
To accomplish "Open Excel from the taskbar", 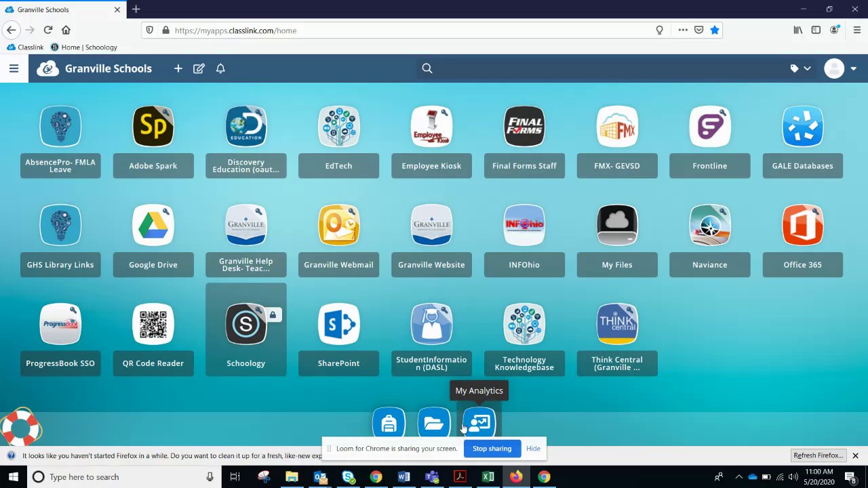I will point(488,477).
